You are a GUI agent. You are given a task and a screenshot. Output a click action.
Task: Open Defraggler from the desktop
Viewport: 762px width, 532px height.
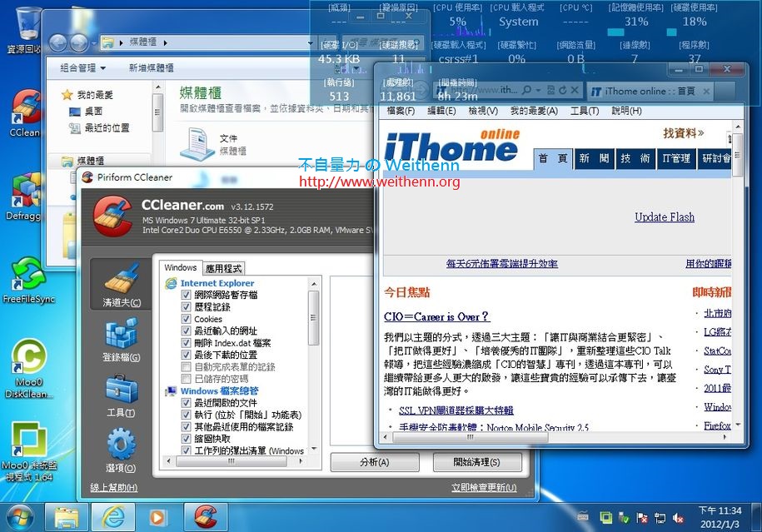click(x=25, y=191)
